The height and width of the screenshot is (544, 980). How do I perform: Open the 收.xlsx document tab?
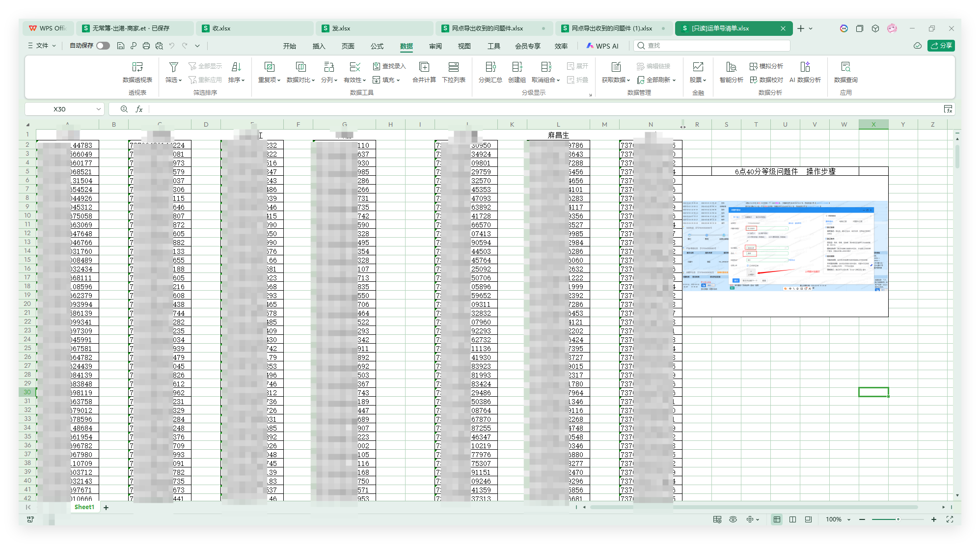pos(221,28)
